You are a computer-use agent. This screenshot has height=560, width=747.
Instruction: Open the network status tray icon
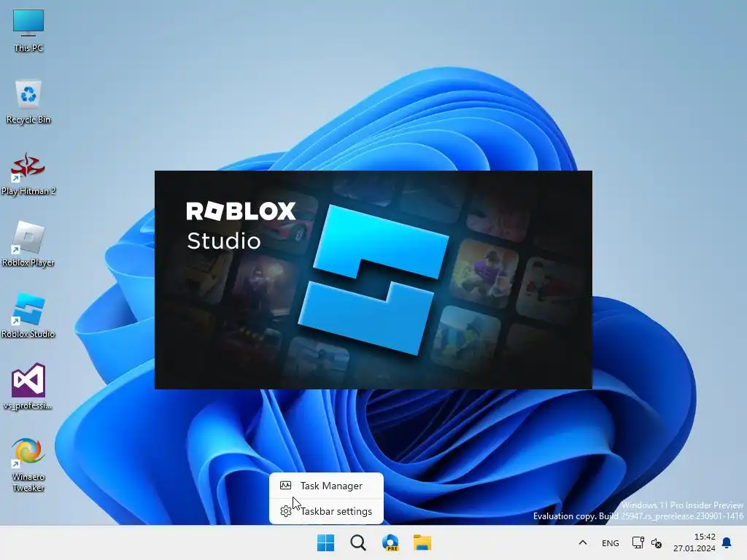[638, 542]
